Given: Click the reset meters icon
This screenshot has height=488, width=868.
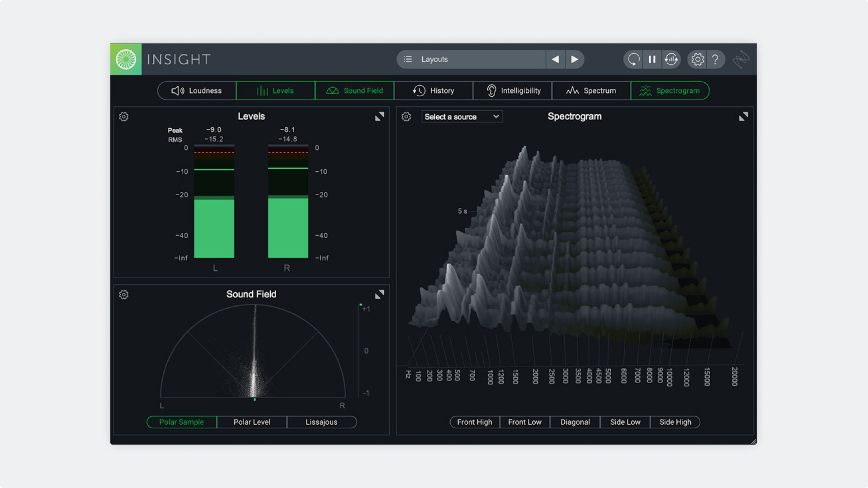Looking at the screenshot, I should coord(671,59).
